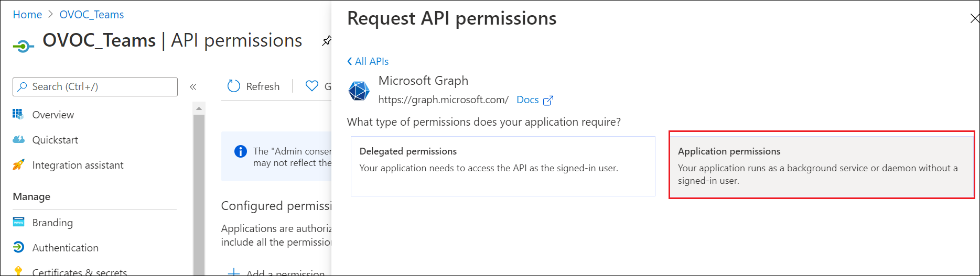The width and height of the screenshot is (980, 276).
Task: Click the pin icon beside page title
Action: pos(326,41)
